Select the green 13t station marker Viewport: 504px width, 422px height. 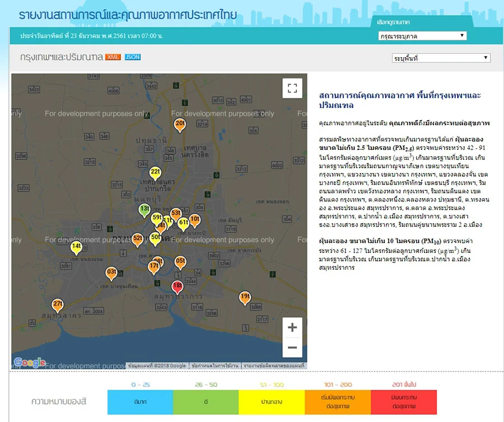[144, 210]
